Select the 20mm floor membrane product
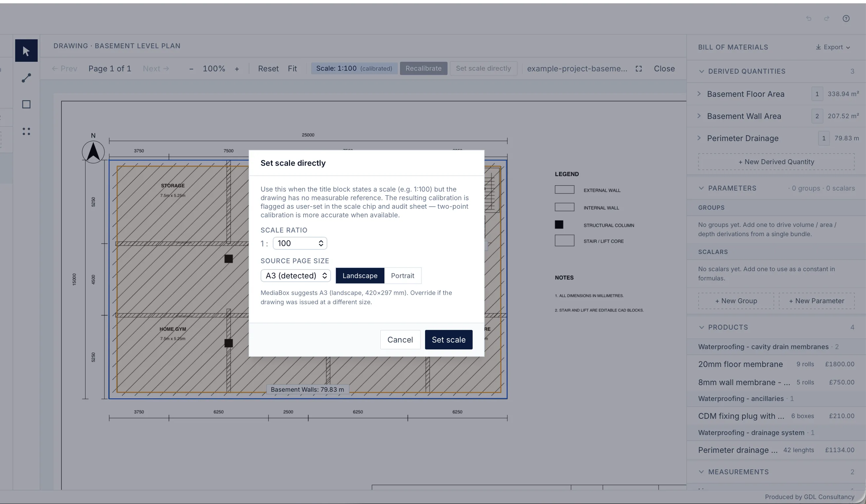 pos(776,364)
